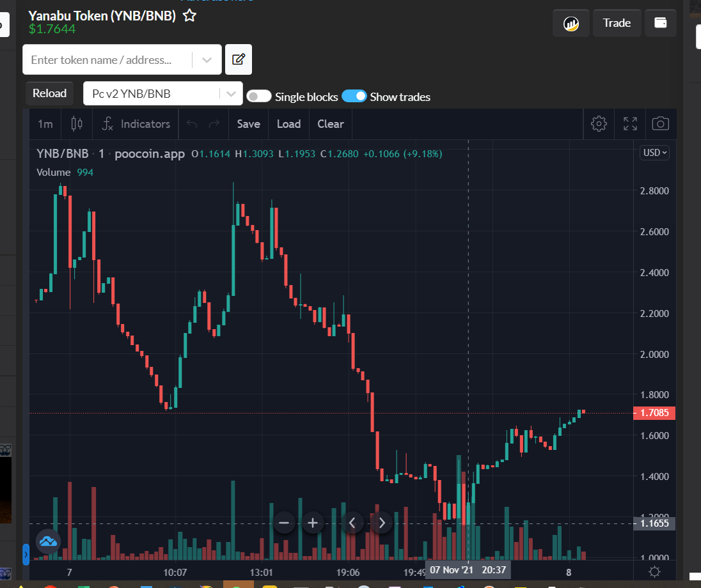The height and width of the screenshot is (588, 701).
Task: Favorite Yanabu Token with the star icon
Action: [x=189, y=15]
